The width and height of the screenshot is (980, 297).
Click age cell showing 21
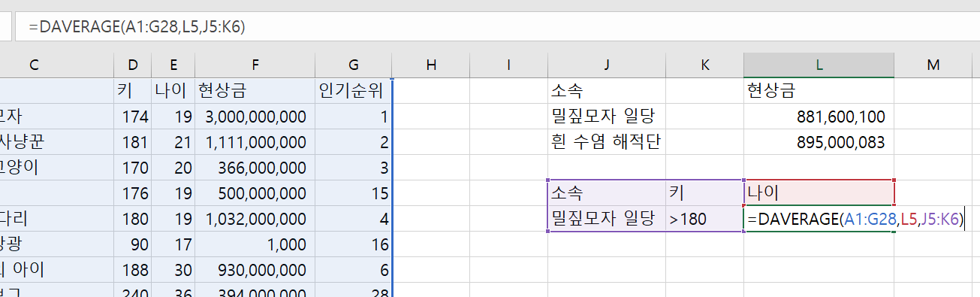(173, 142)
